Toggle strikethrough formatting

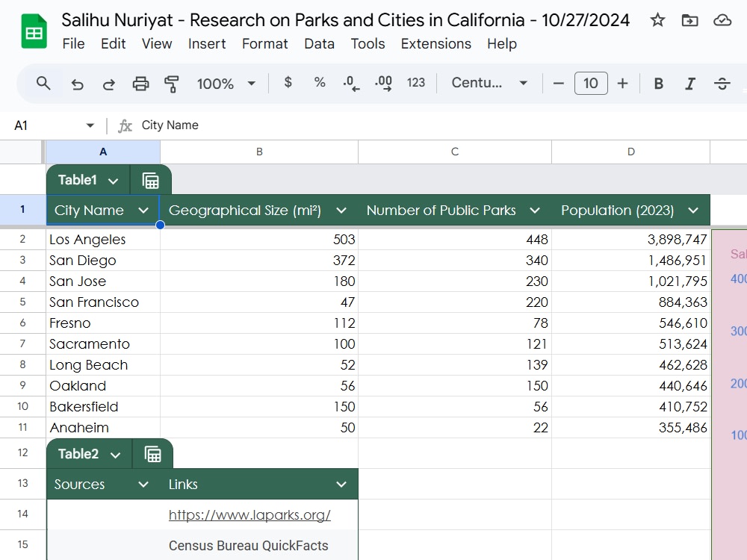click(722, 84)
